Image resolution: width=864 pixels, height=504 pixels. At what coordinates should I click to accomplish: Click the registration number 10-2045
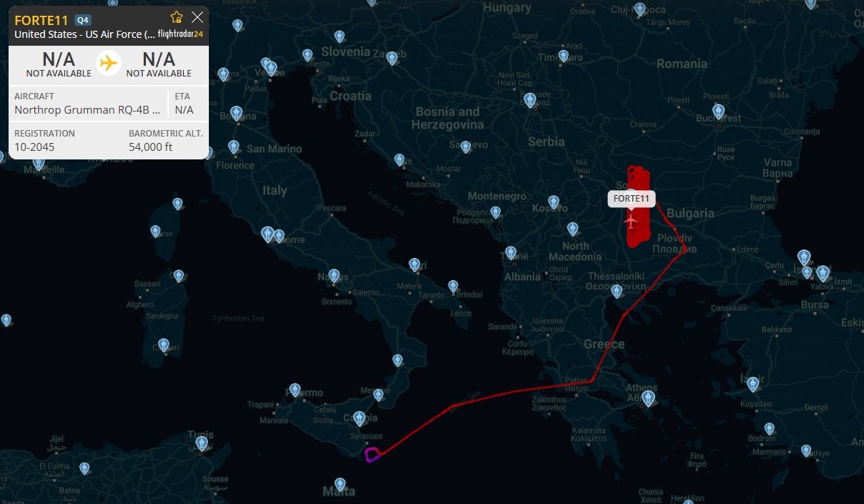click(x=34, y=147)
